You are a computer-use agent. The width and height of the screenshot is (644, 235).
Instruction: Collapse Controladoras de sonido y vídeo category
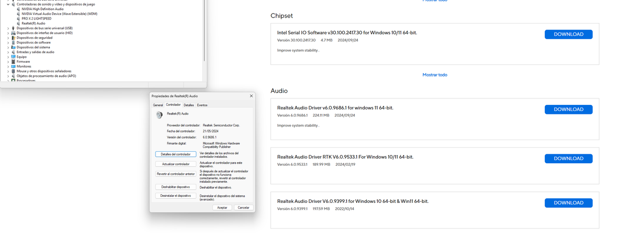click(8, 4)
